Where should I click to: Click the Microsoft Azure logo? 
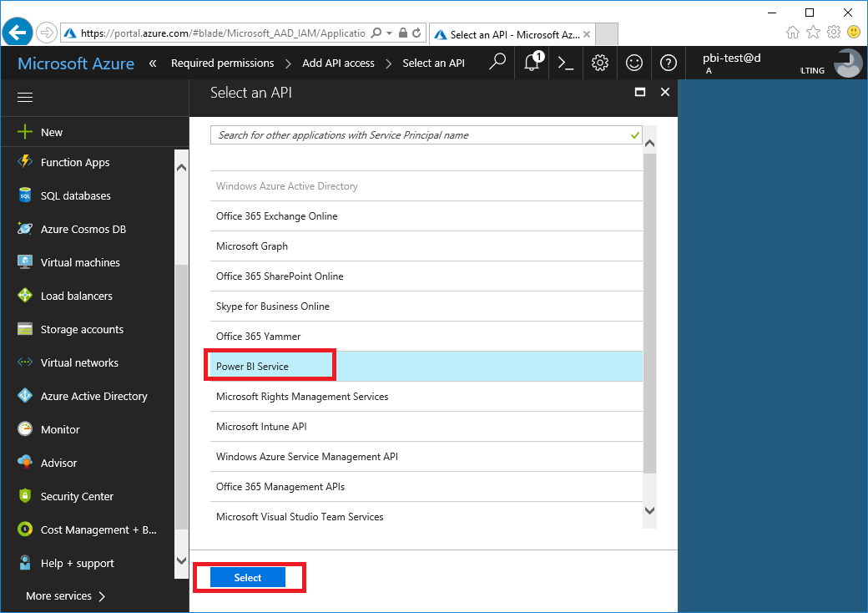pyautogui.click(x=76, y=63)
